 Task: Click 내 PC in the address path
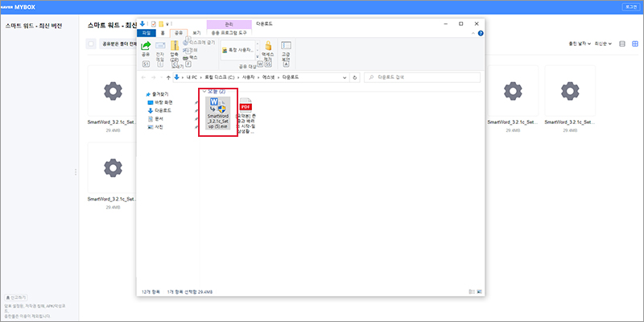(192, 77)
